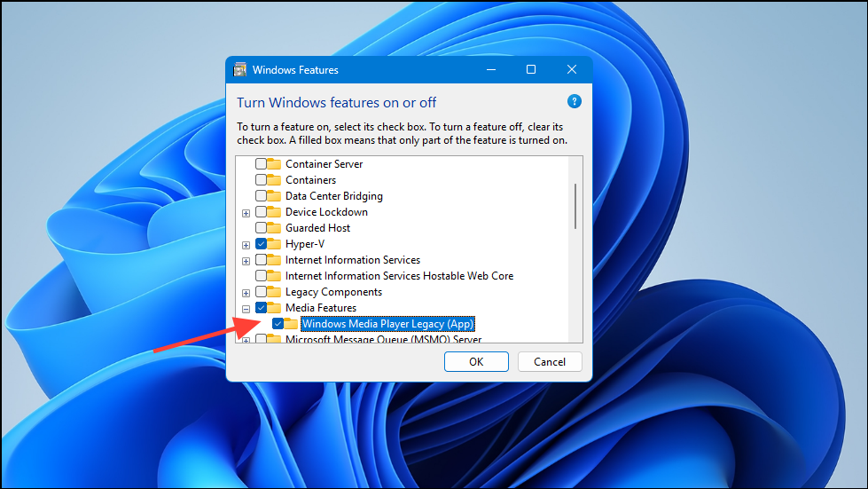This screenshot has height=489, width=868.
Task: Tick the Hostable Web Core checkbox
Action: 261,276
